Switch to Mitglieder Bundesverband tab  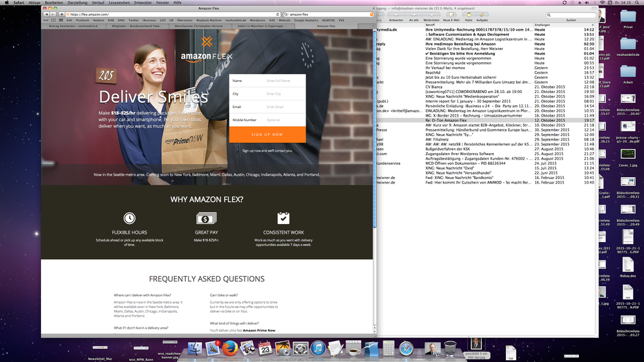(137, 26)
